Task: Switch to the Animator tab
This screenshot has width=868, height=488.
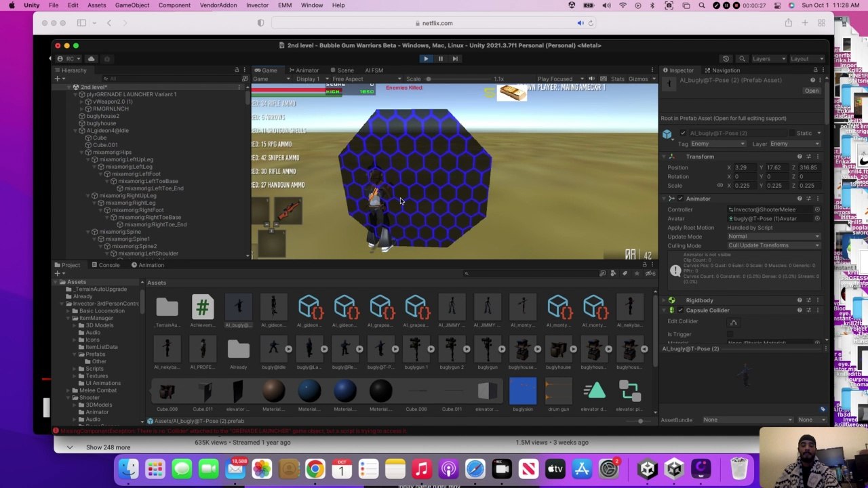Action: (303, 70)
